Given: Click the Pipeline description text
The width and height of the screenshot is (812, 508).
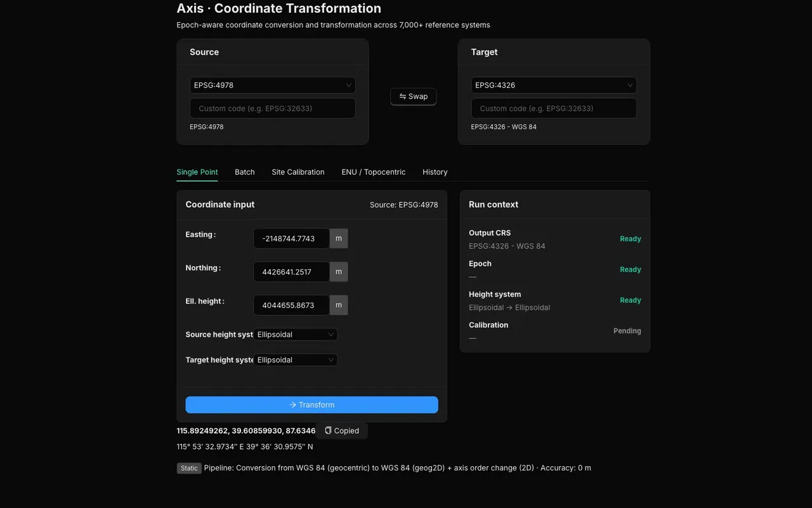Looking at the screenshot, I should (398, 468).
